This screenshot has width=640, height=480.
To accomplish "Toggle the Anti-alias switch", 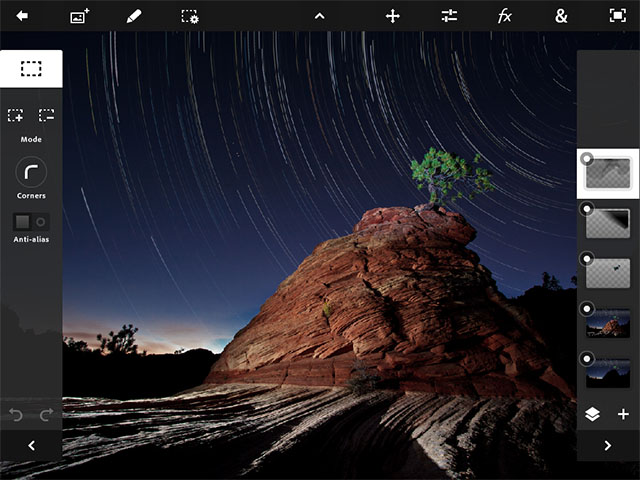I will click(31, 221).
